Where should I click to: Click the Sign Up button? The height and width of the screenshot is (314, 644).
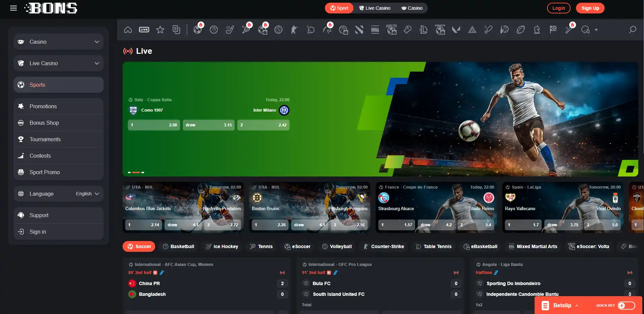tap(590, 8)
